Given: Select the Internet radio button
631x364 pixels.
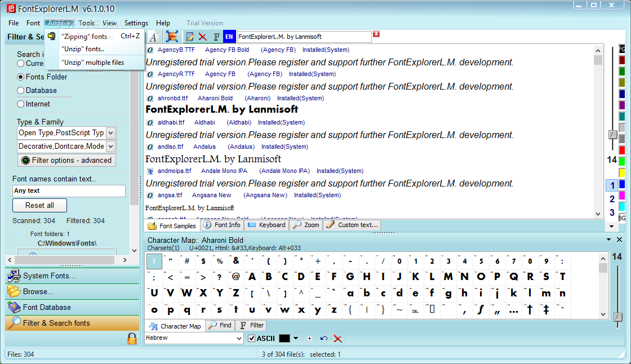Looking at the screenshot, I should pos(20,104).
